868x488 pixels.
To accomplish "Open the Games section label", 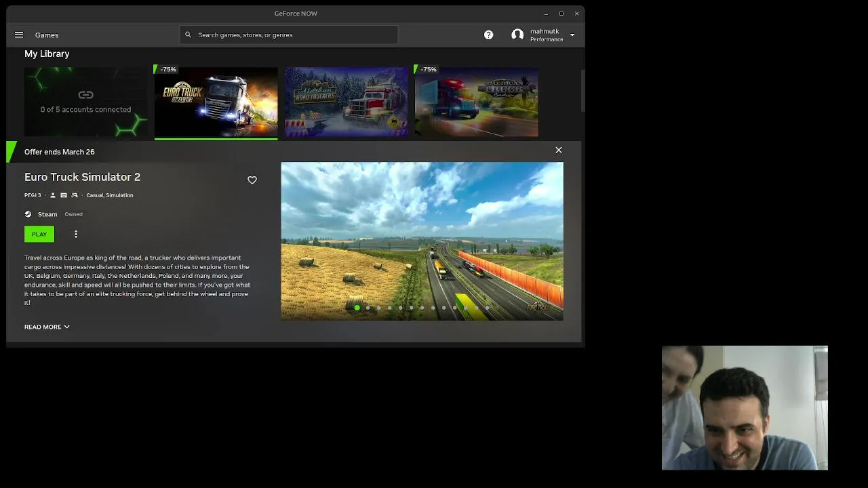I will click(x=47, y=35).
